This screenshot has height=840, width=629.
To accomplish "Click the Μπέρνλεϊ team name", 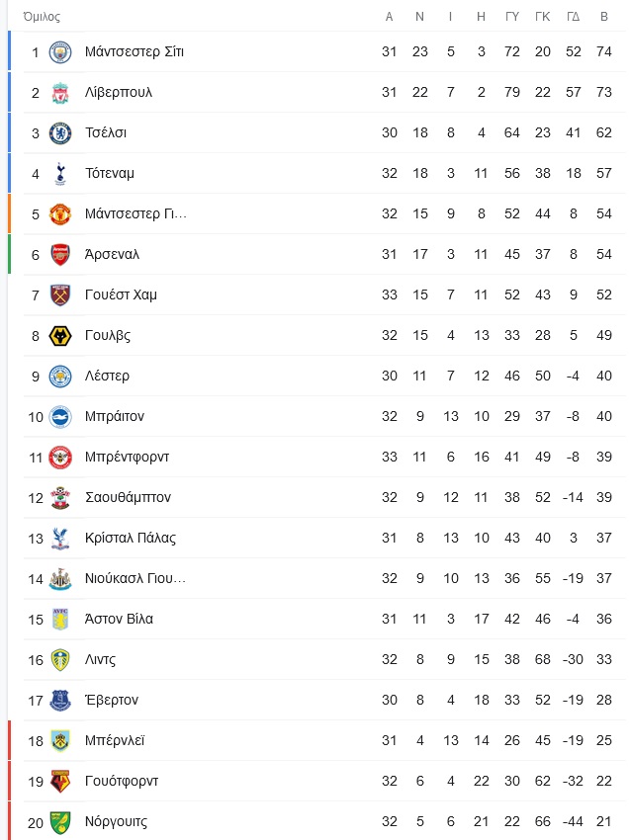I will (x=115, y=740).
